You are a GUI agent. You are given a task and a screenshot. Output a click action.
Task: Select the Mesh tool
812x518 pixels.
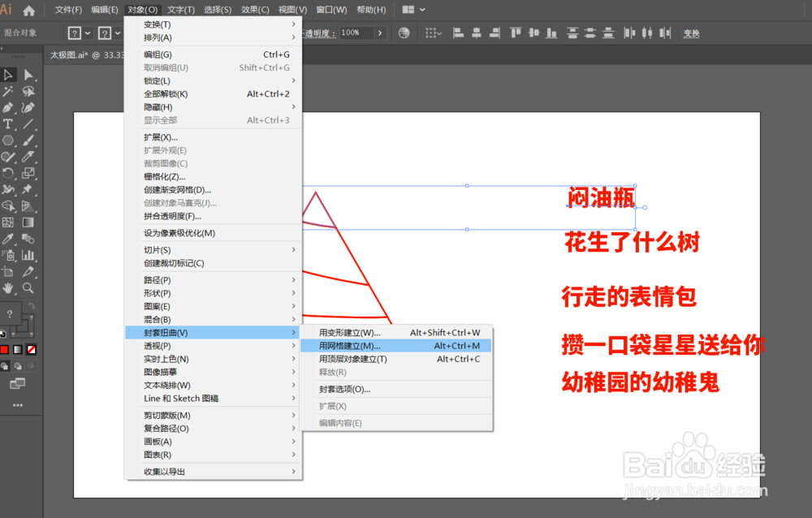coord(8,222)
